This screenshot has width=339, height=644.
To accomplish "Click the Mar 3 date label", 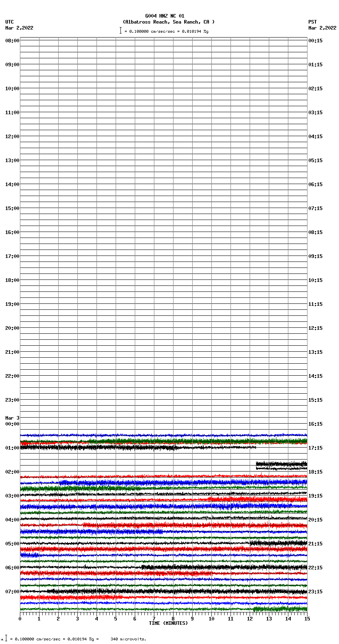I will (12, 418).
